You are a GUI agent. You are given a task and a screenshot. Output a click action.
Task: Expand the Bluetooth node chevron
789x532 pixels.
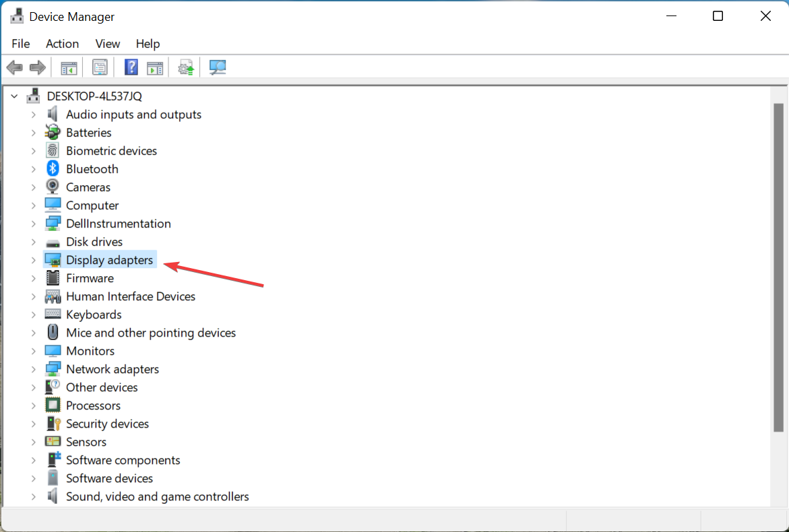pos(33,169)
